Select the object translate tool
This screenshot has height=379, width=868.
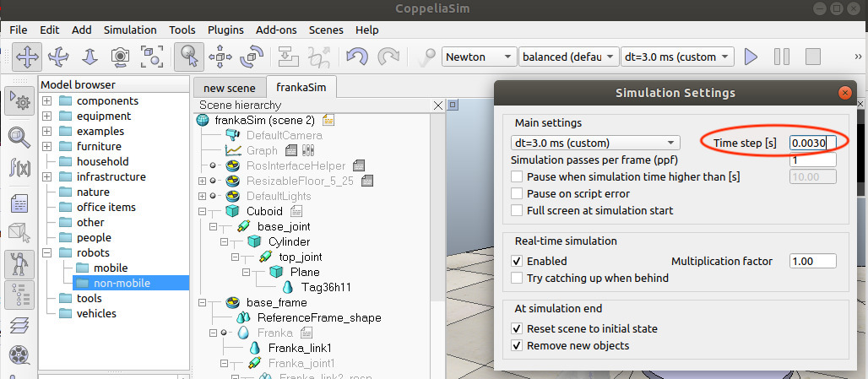pos(220,57)
